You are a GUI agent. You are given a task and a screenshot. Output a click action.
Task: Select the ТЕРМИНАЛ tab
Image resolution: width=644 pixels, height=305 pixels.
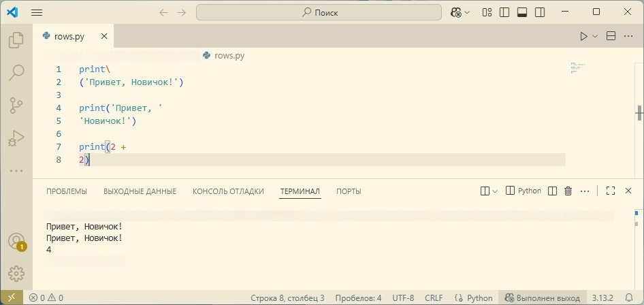click(x=300, y=191)
